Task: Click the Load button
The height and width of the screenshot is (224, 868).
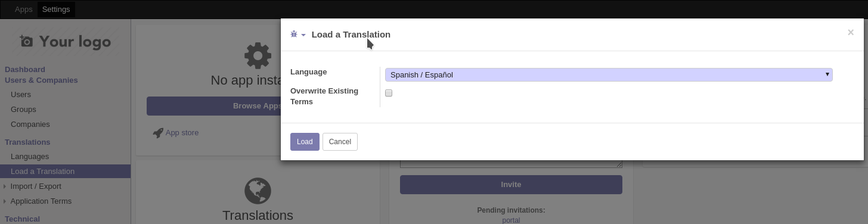Action: [305, 142]
